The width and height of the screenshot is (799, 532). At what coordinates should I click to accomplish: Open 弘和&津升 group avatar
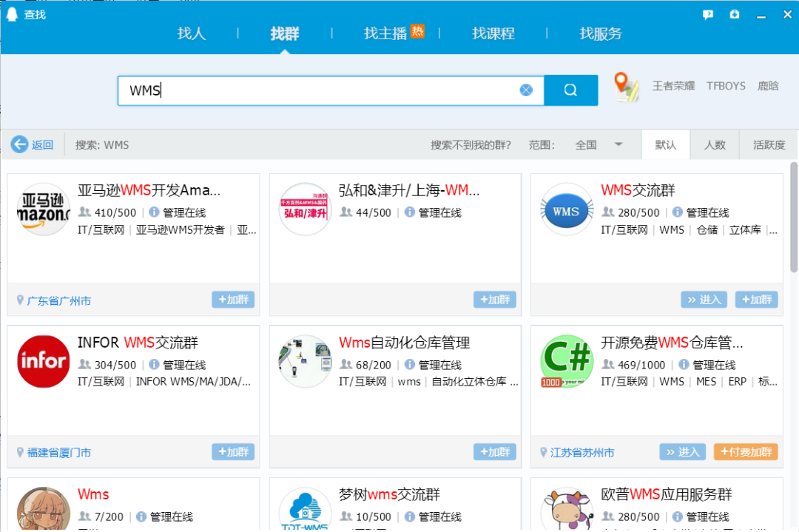coord(305,209)
